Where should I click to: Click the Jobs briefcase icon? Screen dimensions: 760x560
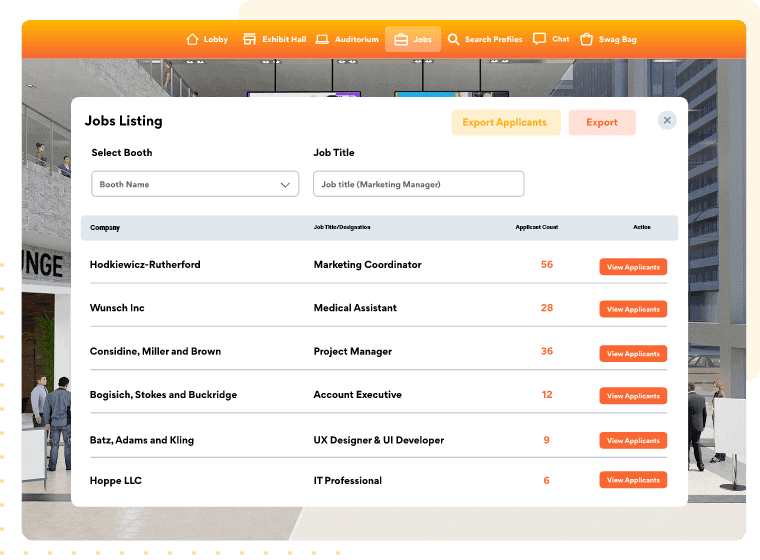401,39
